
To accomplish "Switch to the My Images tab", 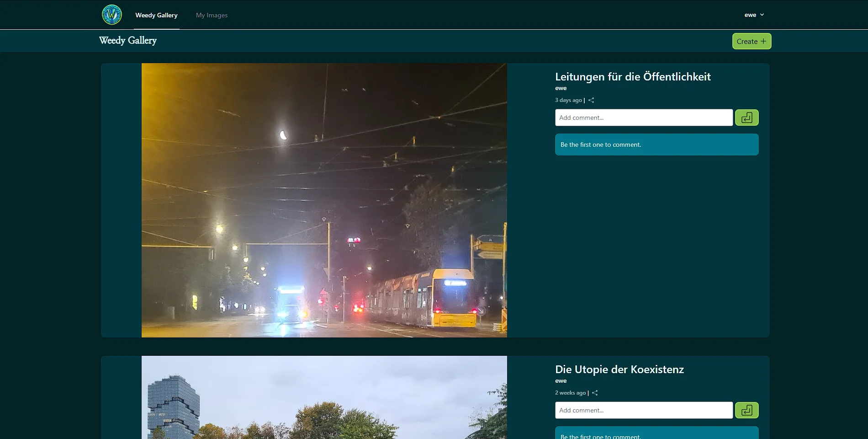I will click(212, 15).
